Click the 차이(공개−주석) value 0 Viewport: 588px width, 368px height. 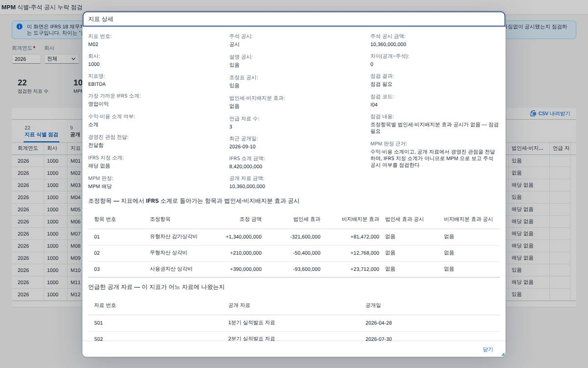[x=372, y=64]
